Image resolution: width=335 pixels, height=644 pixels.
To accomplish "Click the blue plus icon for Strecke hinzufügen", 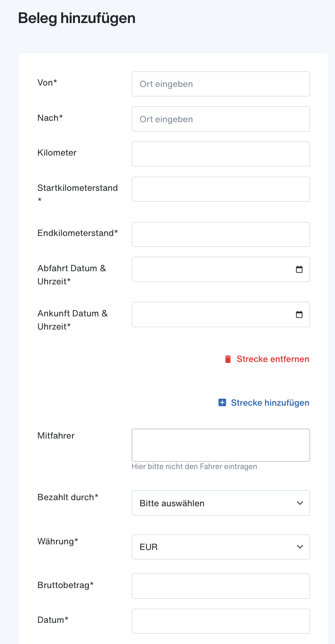I will [x=223, y=403].
